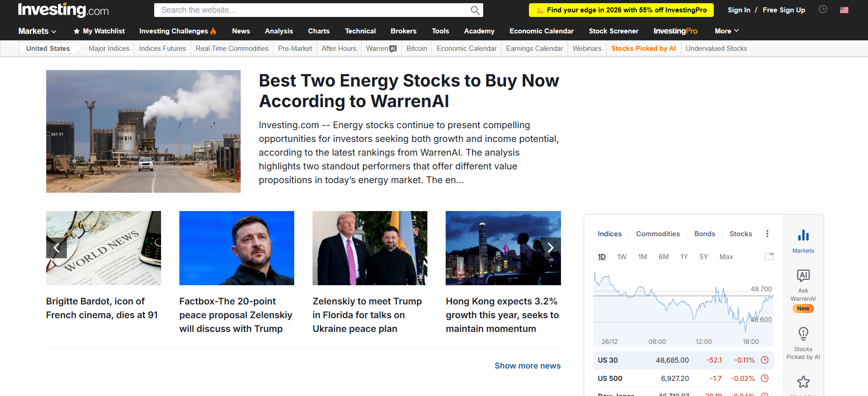Open the US flag edition selector
Image resolution: width=868 pixels, height=396 pixels.
click(x=844, y=10)
